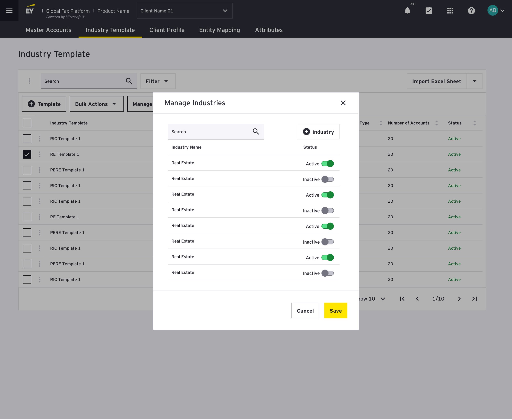
Task: Click the EY logo
Action: point(30,9)
